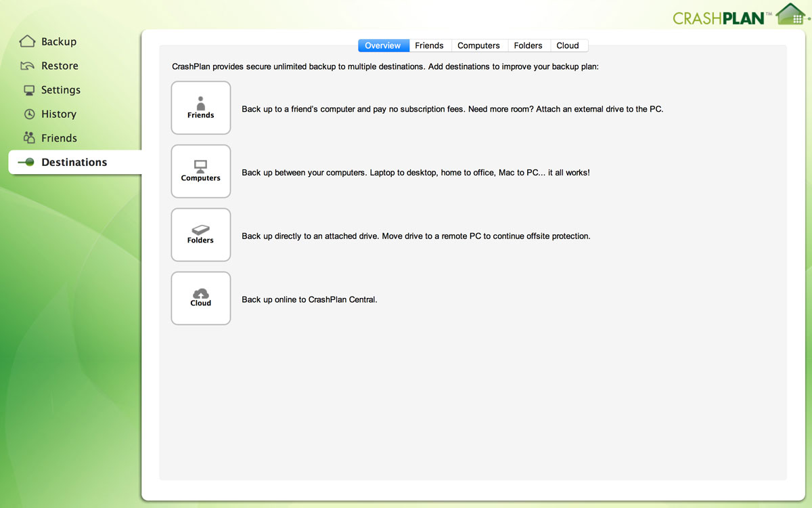Screen dimensions: 812x508
Task: Click the Cloud upload destination tile
Action: coord(201,298)
